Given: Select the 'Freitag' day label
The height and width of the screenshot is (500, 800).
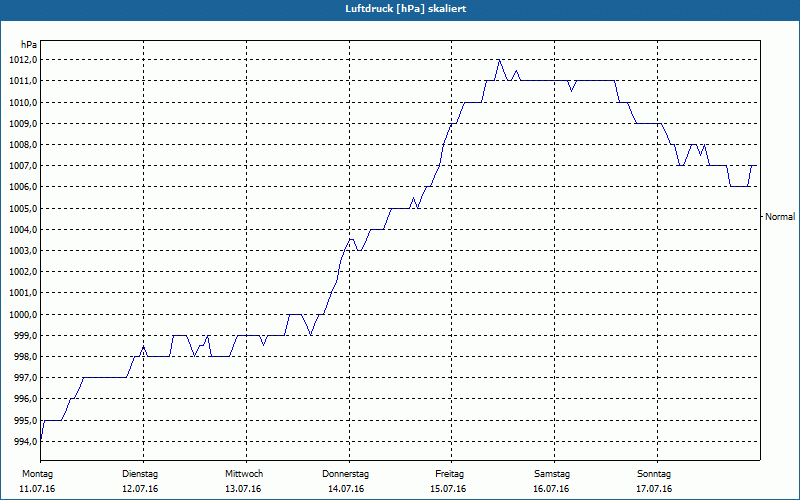Looking at the screenshot, I should click(x=449, y=474).
